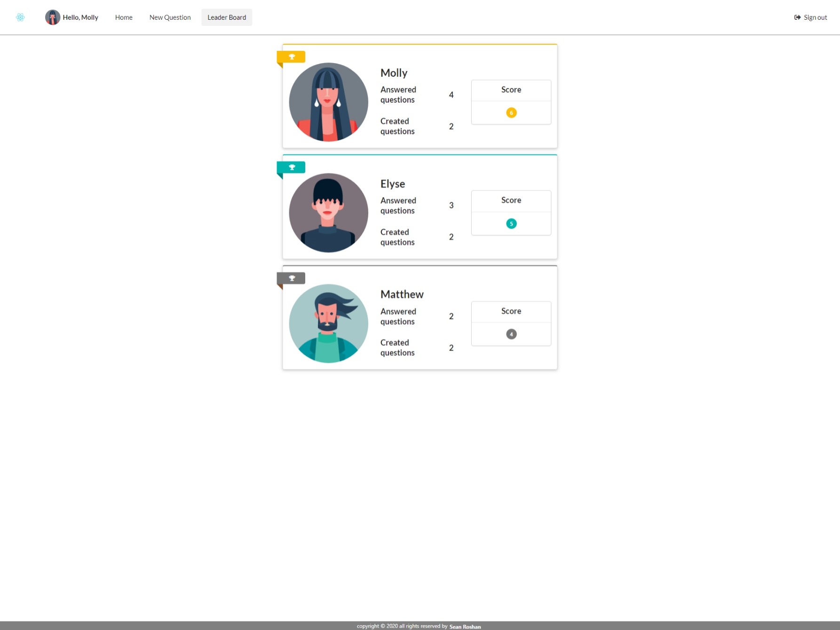Click Molly's large profile picture
Viewport: 840px width, 630px height.
click(x=328, y=102)
